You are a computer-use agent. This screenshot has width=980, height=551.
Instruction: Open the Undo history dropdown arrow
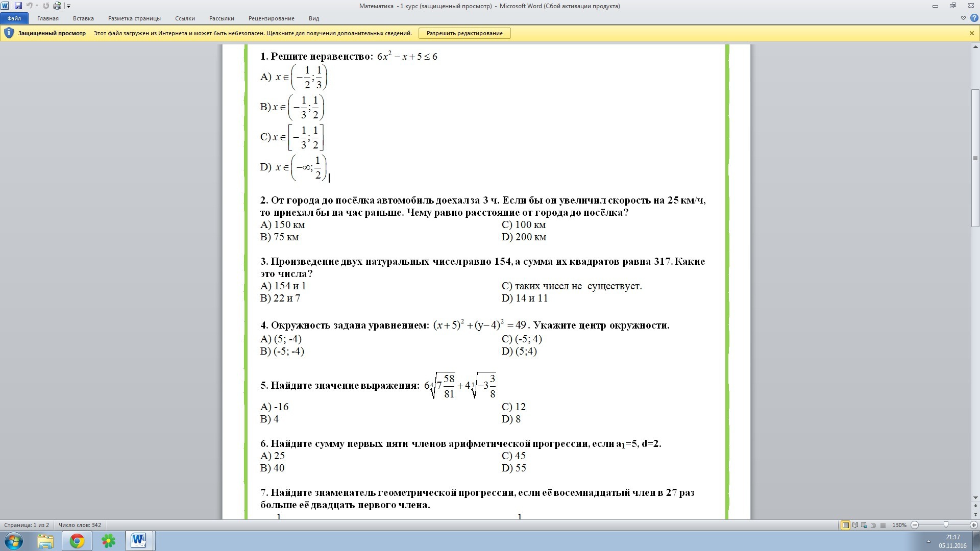37,6
